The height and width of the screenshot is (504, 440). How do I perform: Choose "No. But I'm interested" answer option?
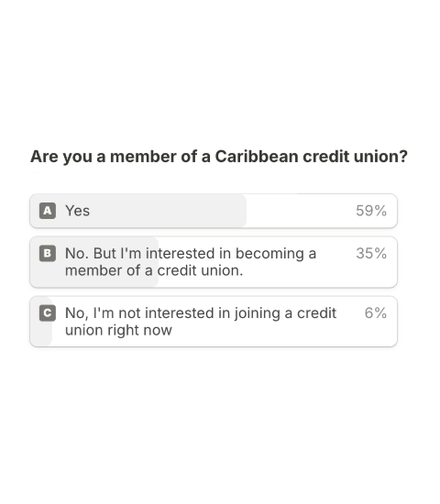pos(214,262)
